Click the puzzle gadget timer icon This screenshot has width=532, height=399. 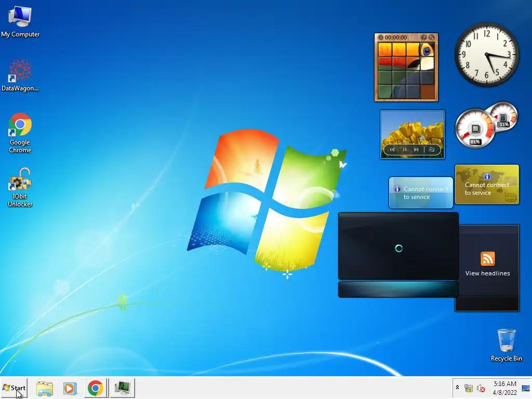click(x=381, y=37)
